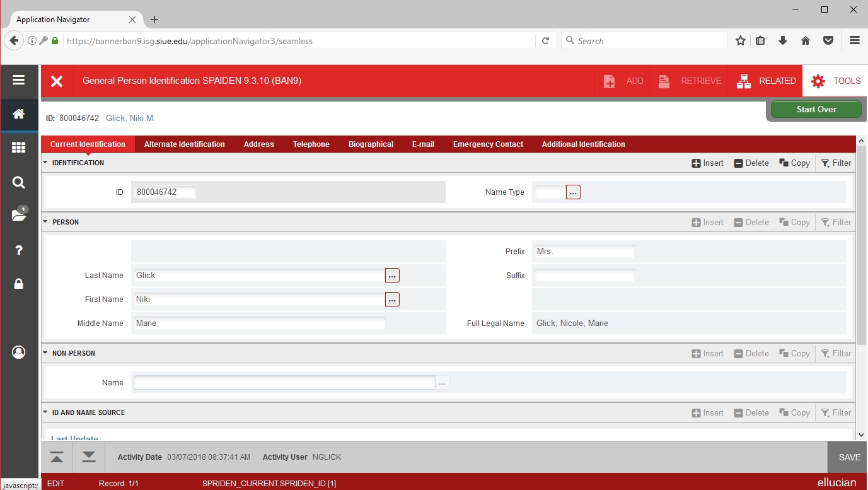This screenshot has width=868, height=490.
Task: Click the green Start Over button
Action: pos(816,109)
